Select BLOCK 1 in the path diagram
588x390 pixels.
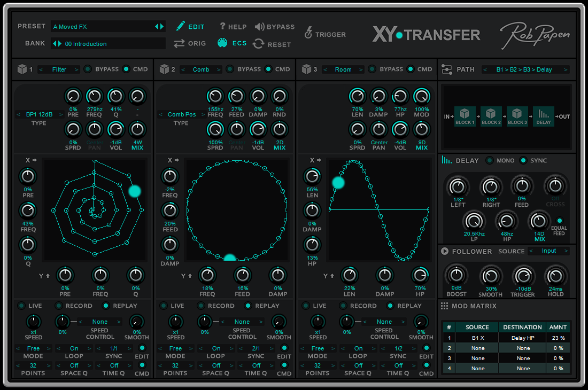click(465, 116)
